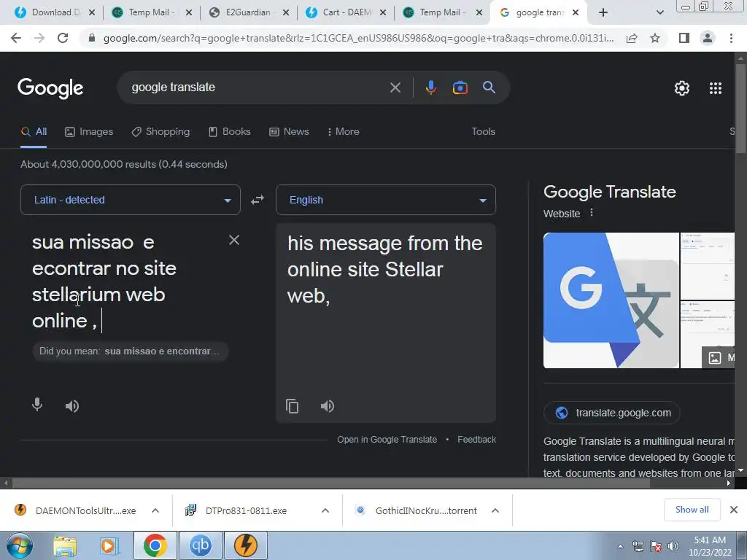Click the address bar URL
This screenshot has width=747, height=560.
[358, 38]
